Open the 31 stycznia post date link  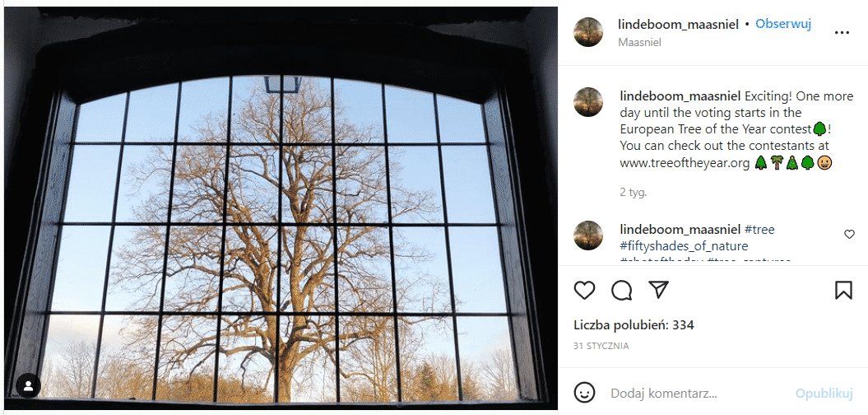pyautogui.click(x=601, y=346)
